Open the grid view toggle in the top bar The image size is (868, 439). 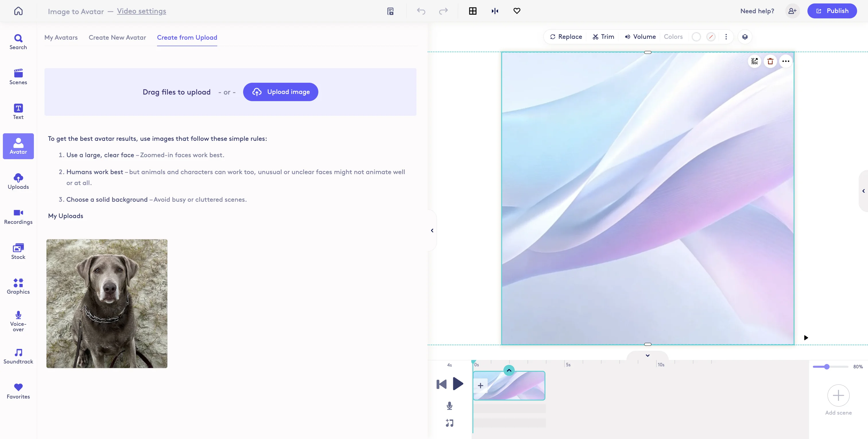pyautogui.click(x=473, y=11)
